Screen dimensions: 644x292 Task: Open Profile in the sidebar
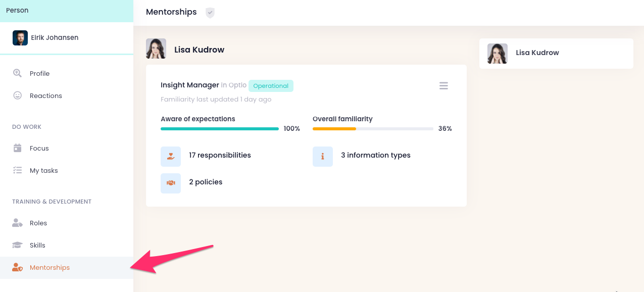pyautogui.click(x=39, y=73)
